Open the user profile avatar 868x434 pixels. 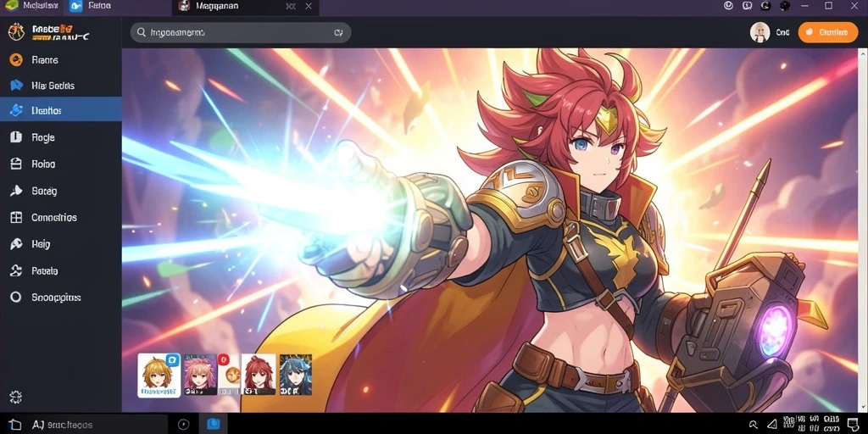[x=759, y=33]
